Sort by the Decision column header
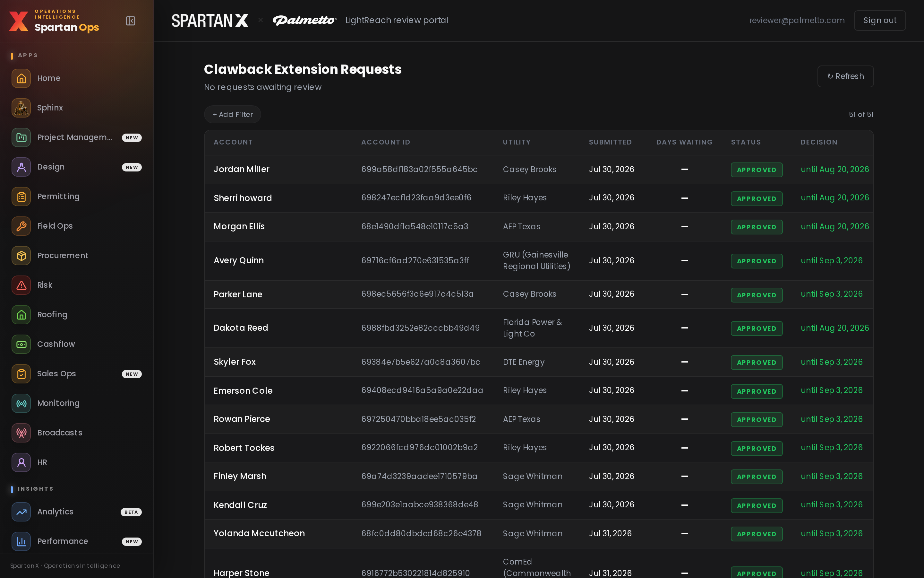924x578 pixels. pyautogui.click(x=819, y=142)
